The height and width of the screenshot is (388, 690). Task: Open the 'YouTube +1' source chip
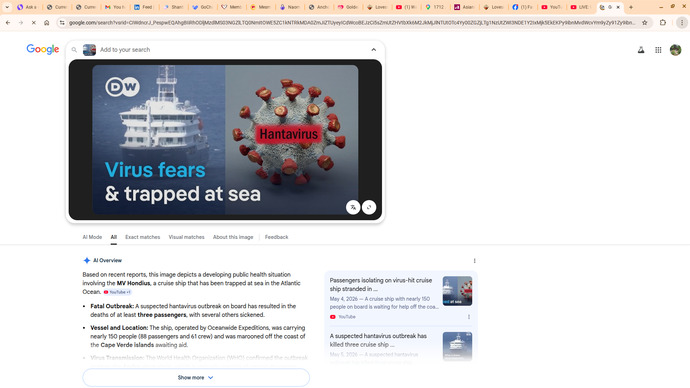click(117, 292)
